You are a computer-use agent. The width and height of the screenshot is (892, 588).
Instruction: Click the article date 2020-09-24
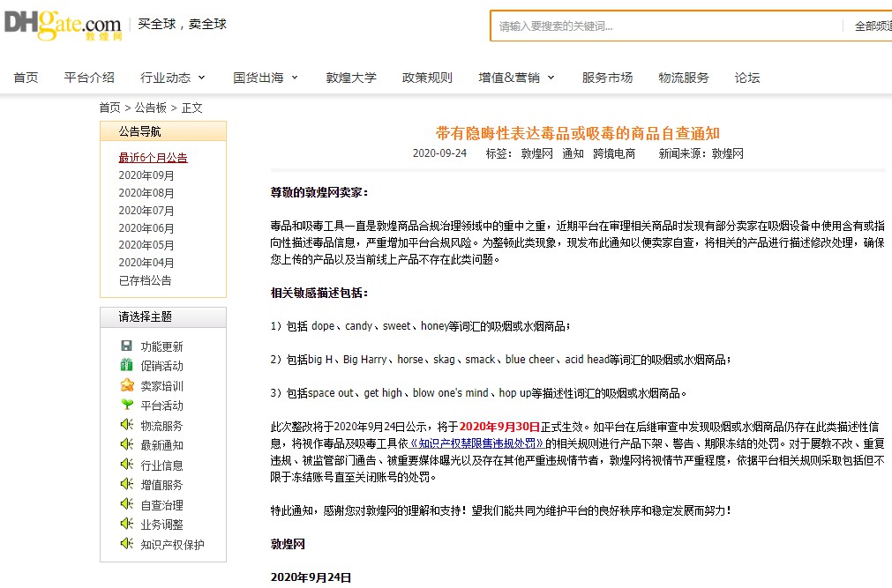tap(439, 153)
